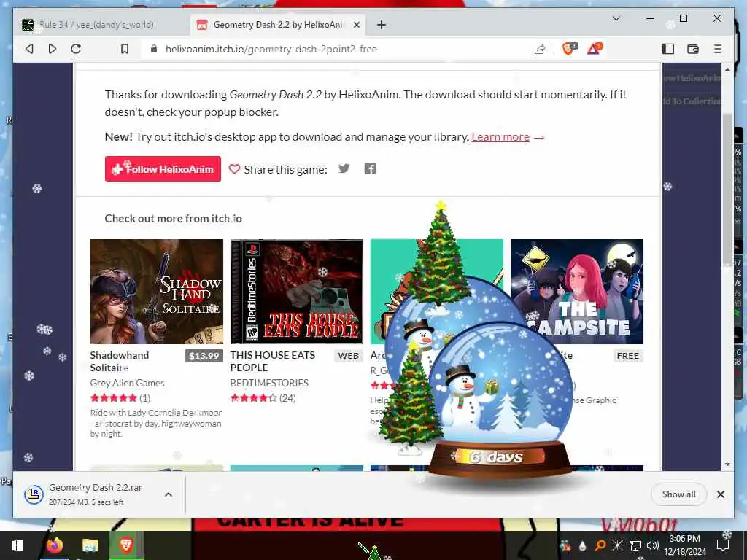747x560 pixels.
Task: Select the Geometry Dash 2.2 tab
Action: point(278,25)
